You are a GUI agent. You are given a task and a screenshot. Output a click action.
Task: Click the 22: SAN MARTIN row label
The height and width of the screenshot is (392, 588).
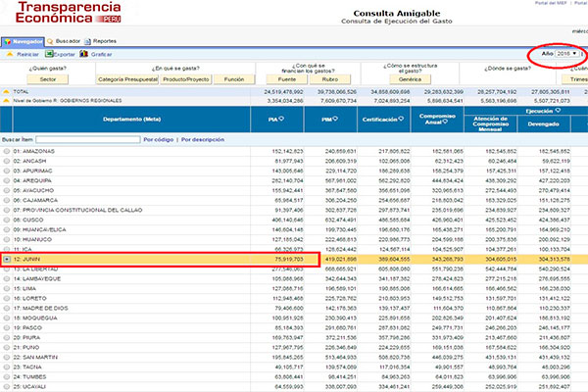(x=35, y=357)
